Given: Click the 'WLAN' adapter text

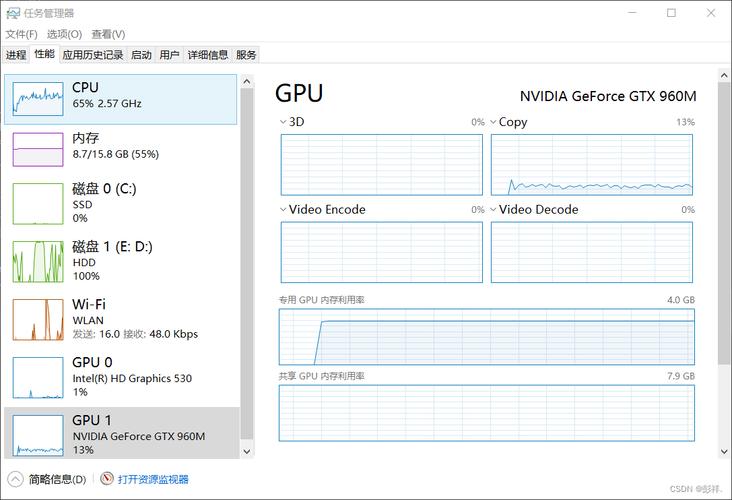Looking at the screenshot, I should tap(88, 320).
